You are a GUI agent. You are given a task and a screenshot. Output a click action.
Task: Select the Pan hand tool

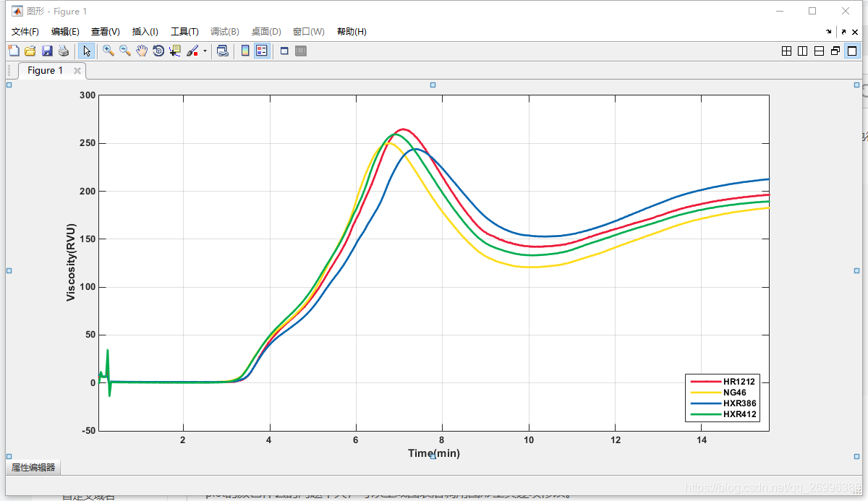142,51
